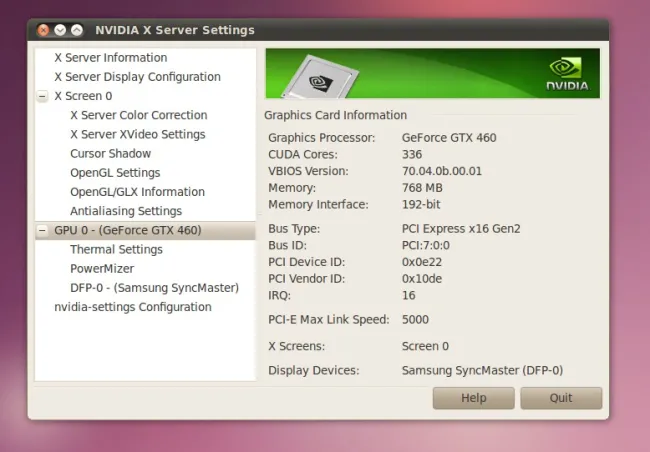Image resolution: width=650 pixels, height=452 pixels.
Task: Select X Screen 0 entry
Action: (x=83, y=96)
